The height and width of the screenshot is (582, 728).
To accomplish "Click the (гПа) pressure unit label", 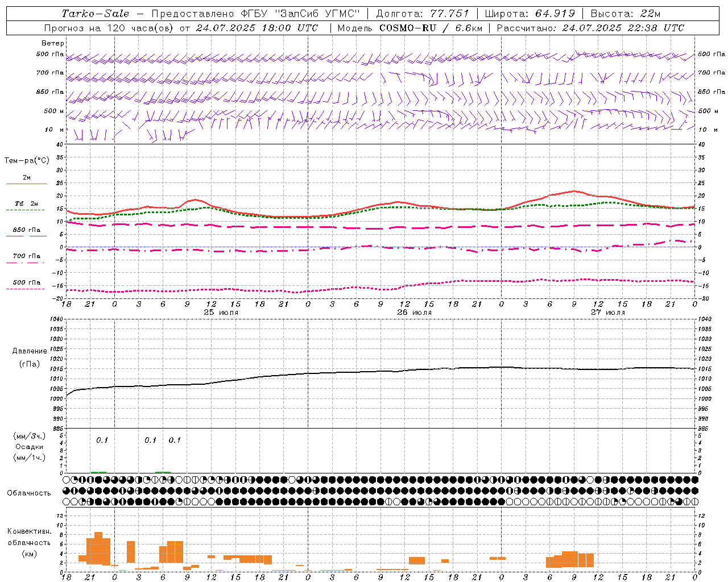I will (30, 364).
